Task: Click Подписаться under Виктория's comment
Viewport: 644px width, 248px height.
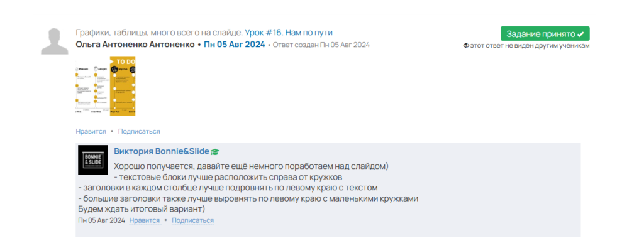Action: (192, 220)
